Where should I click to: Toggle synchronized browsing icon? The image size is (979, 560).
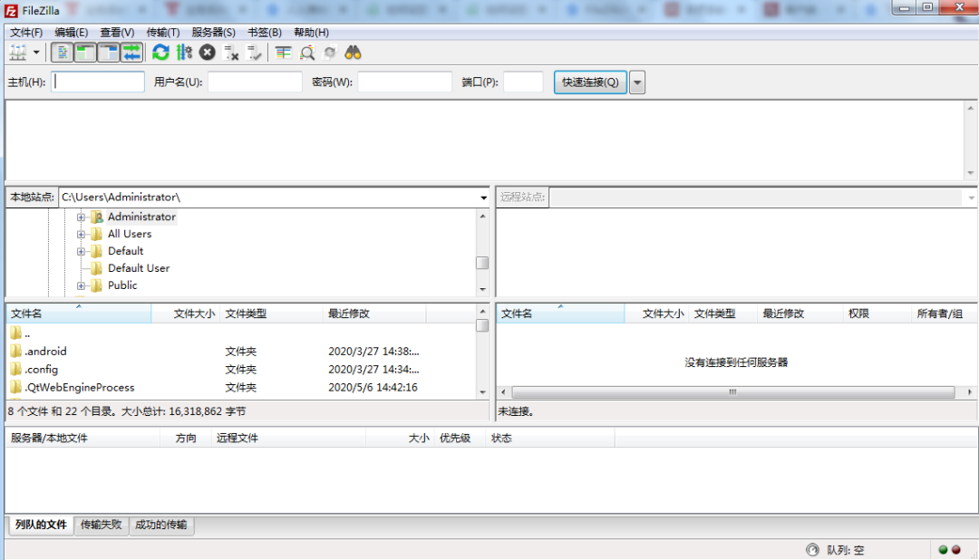(x=330, y=53)
